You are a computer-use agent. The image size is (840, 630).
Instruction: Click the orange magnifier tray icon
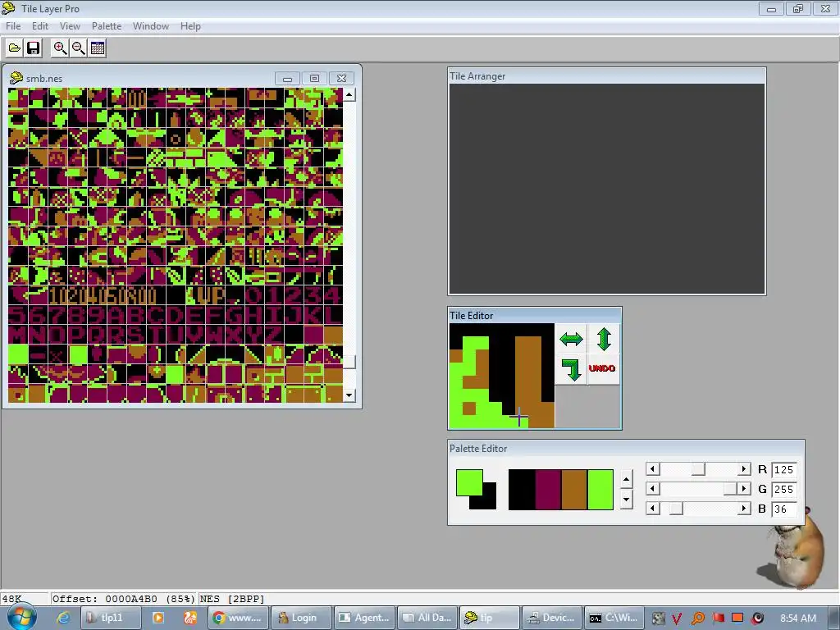coord(697,619)
